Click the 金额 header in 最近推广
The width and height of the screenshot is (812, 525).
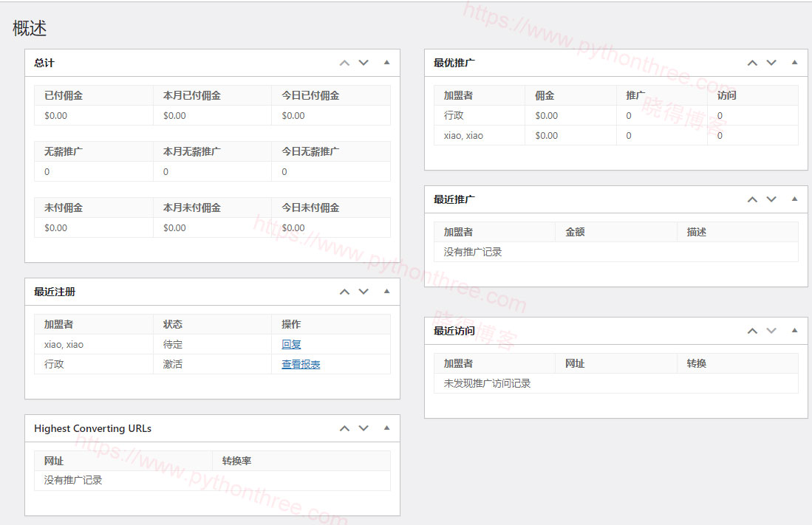point(575,232)
